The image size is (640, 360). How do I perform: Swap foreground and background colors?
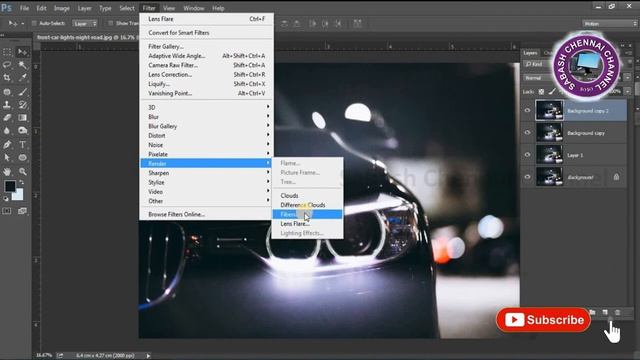pos(21,183)
